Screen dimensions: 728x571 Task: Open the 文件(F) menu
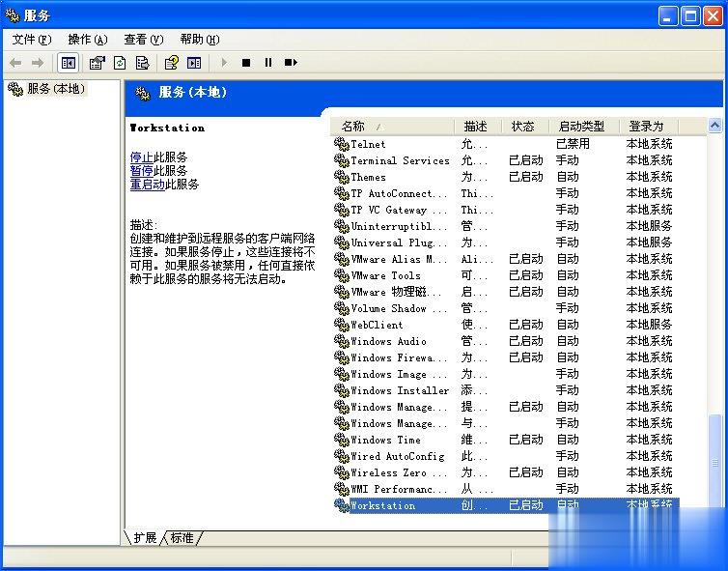pyautogui.click(x=32, y=40)
